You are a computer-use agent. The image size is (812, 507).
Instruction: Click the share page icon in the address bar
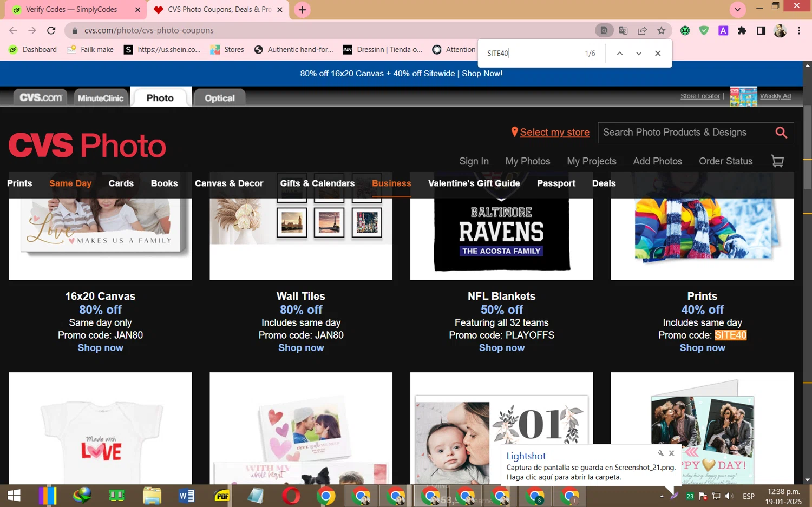[x=642, y=30]
